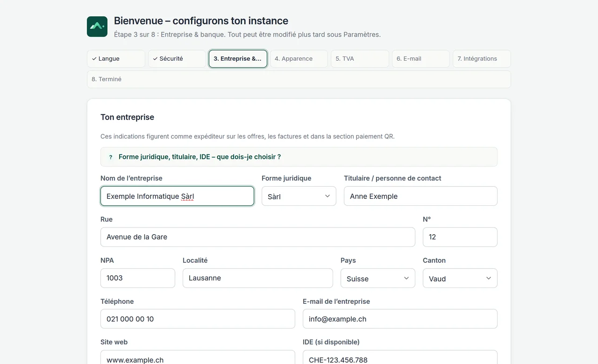This screenshot has height=364, width=598.
Task: Click the Bienvenue – configurons ton instance title
Action: pyautogui.click(x=201, y=21)
